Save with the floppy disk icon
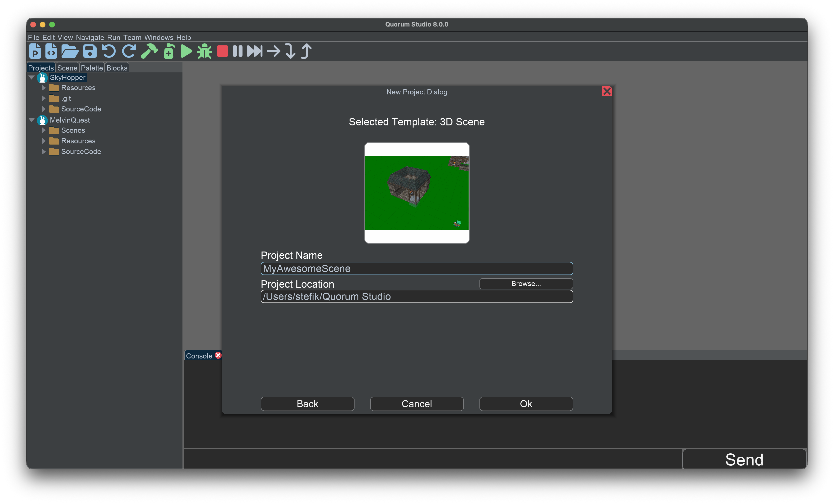The width and height of the screenshot is (834, 504). 90,51
